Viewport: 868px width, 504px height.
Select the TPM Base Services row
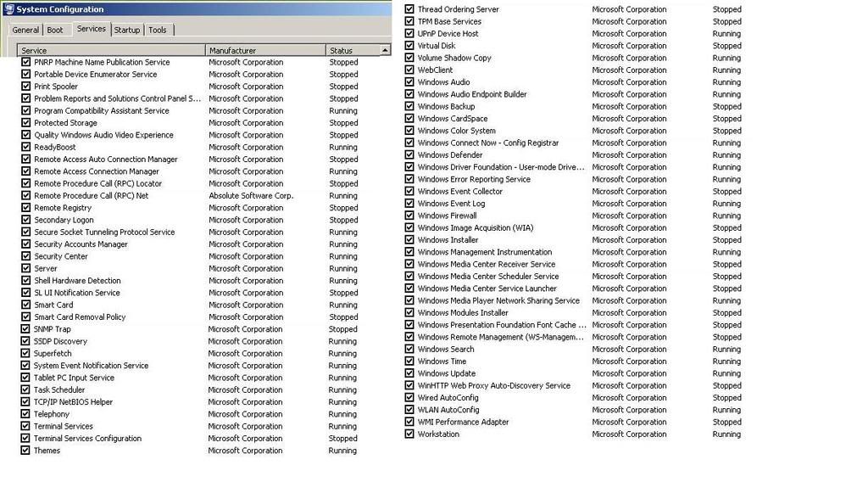click(573, 21)
